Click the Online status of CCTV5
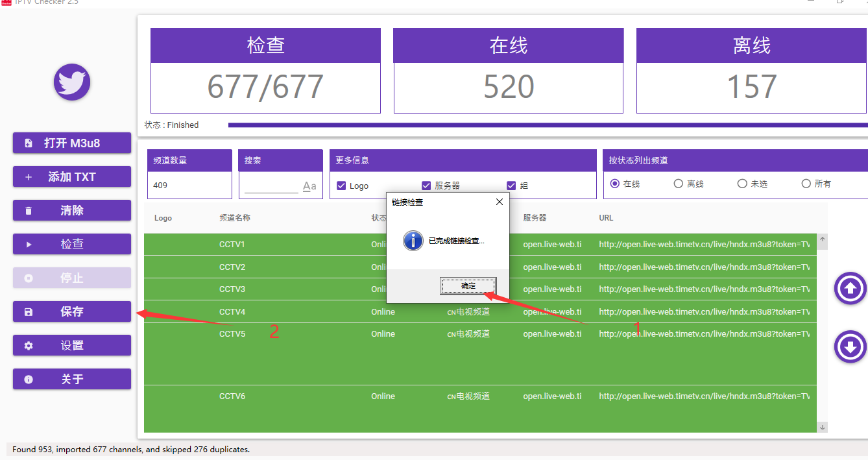This screenshot has height=460, width=868. click(x=383, y=334)
